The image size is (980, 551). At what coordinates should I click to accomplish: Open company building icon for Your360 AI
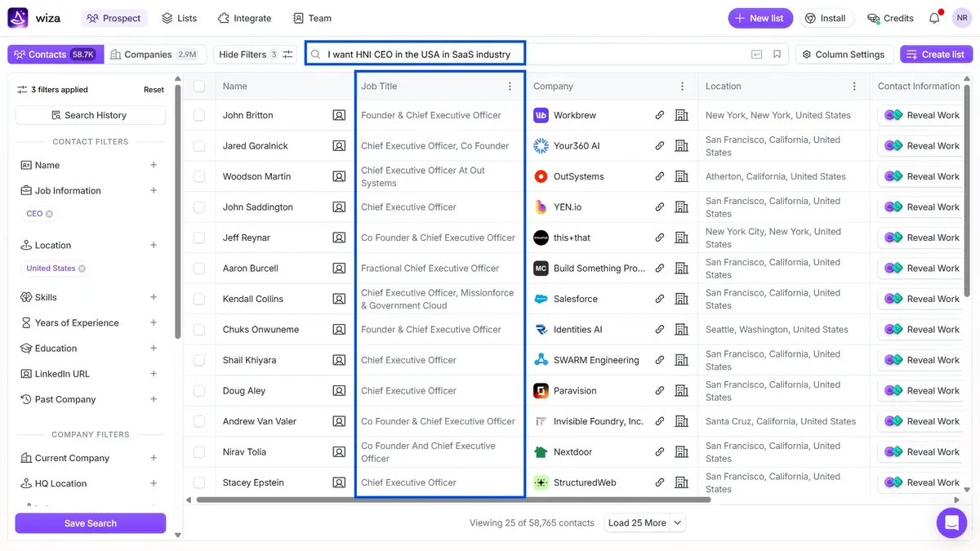(682, 146)
